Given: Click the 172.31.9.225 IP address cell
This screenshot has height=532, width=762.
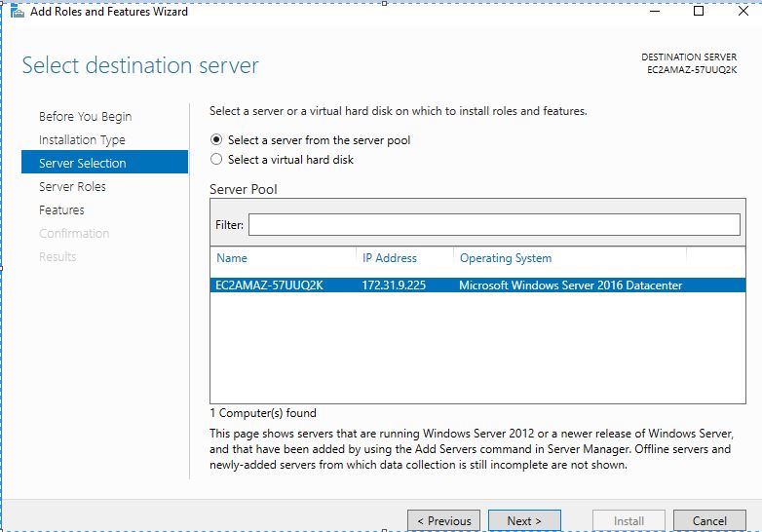Looking at the screenshot, I should tap(394, 285).
